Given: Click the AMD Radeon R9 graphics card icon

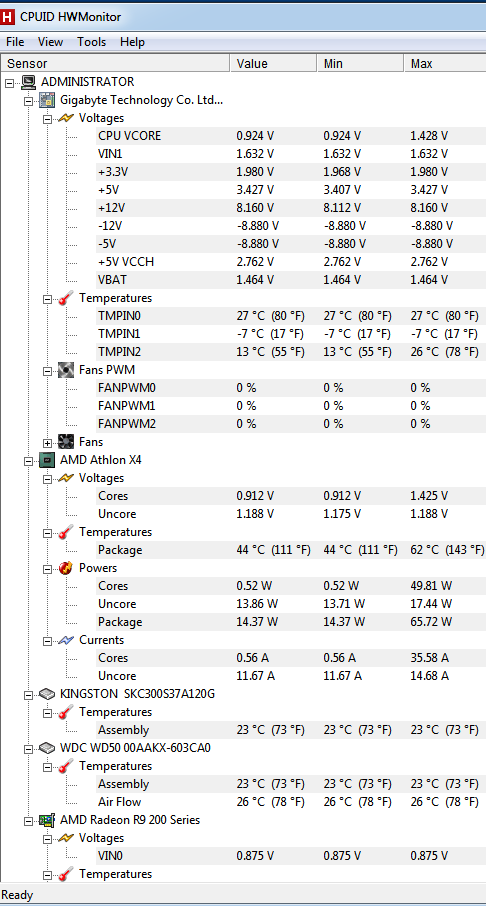Looking at the screenshot, I should 47,820.
